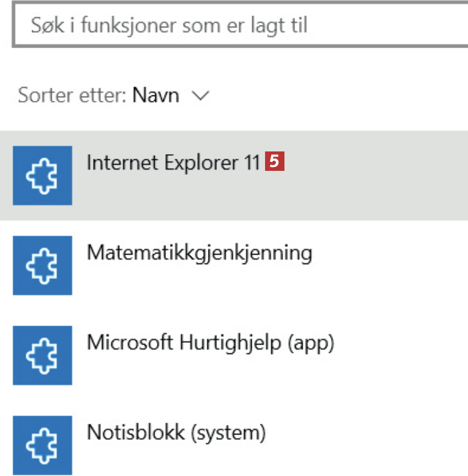The image size is (468, 476).
Task: Click the Matematikkgjenkjenning puzzle piece icon
Action: 42,265
